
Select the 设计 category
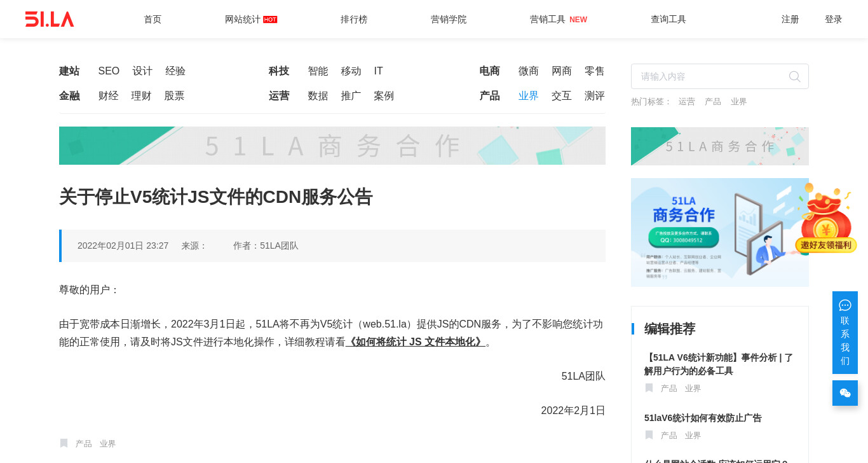tap(142, 71)
